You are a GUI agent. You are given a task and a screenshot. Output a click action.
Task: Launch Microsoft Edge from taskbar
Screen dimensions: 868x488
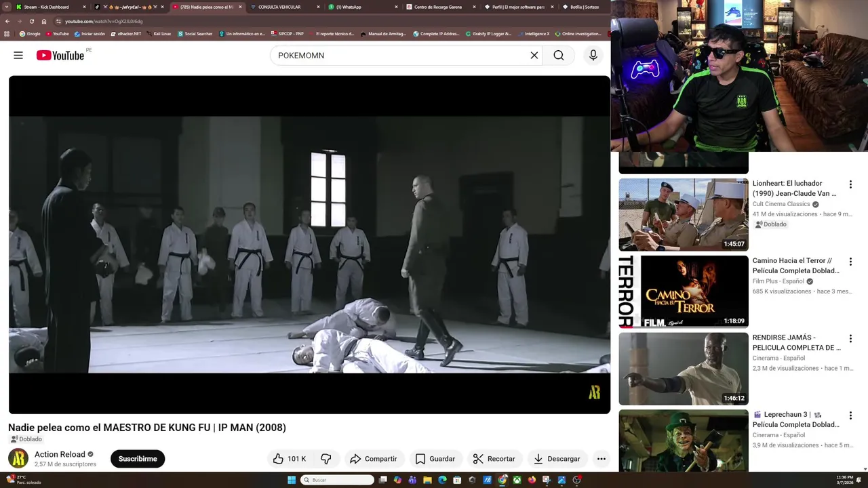(442, 480)
